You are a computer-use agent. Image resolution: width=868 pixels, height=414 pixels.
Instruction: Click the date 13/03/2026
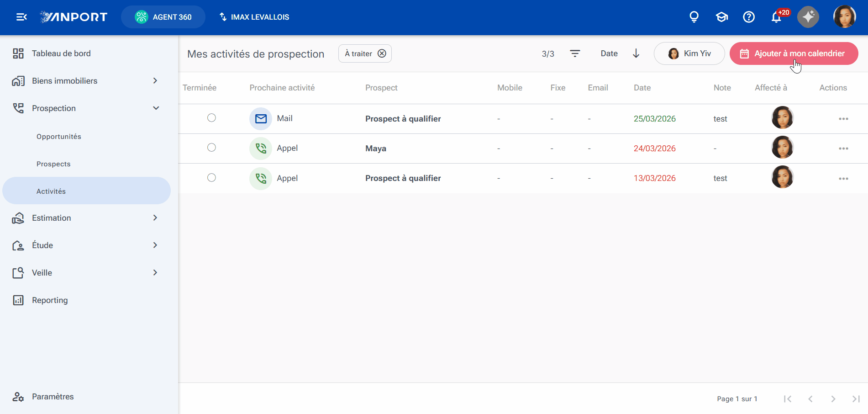pos(655,178)
